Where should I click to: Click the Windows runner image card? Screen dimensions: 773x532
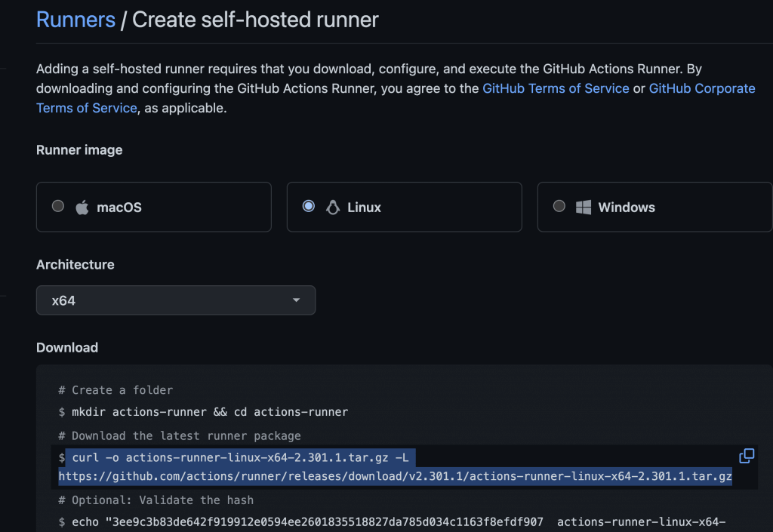coord(654,207)
